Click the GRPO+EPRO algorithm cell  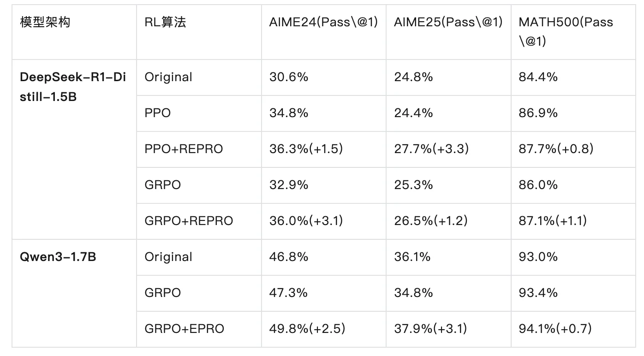pyautogui.click(x=184, y=329)
